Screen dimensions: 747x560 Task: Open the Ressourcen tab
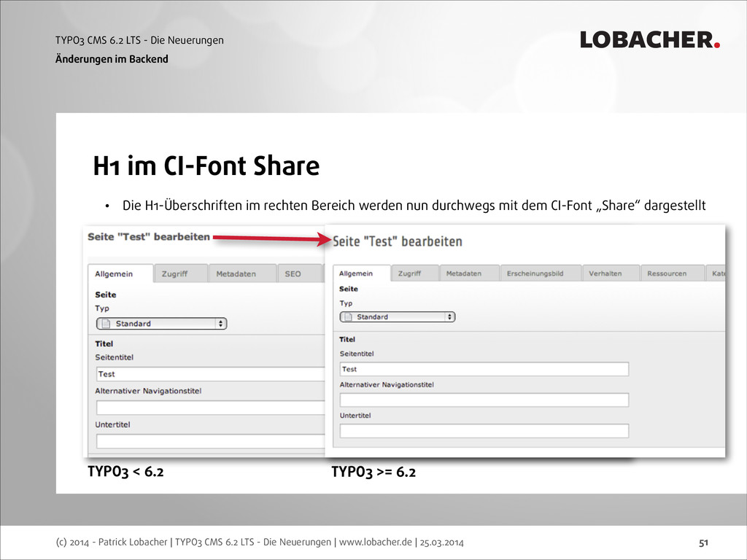pyautogui.click(x=672, y=273)
